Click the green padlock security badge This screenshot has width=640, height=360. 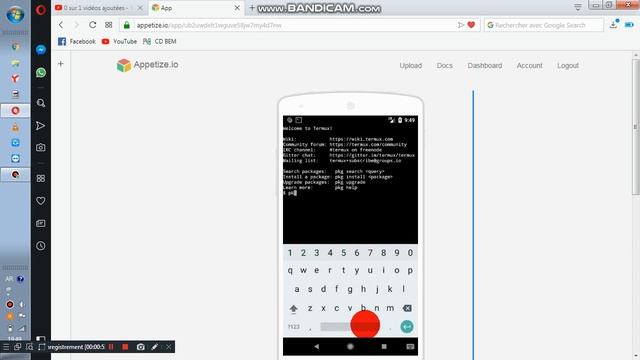[127, 25]
